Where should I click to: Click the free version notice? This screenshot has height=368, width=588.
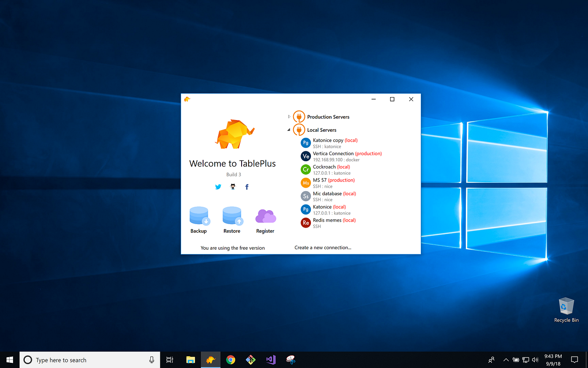(x=233, y=248)
